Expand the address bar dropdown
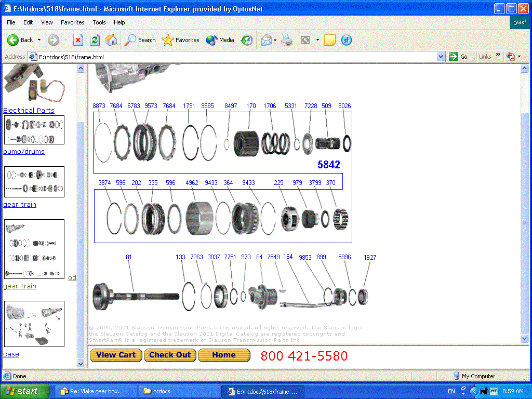The height and width of the screenshot is (399, 532). [441, 57]
